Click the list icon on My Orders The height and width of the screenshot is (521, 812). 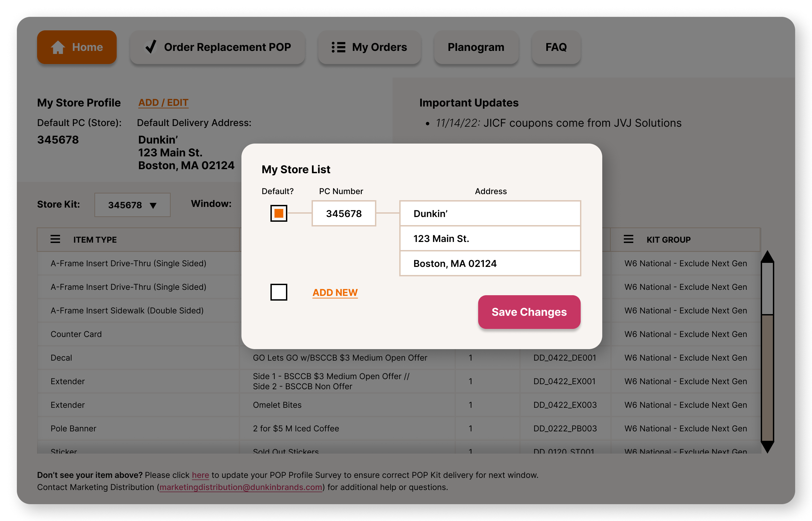pyautogui.click(x=338, y=48)
